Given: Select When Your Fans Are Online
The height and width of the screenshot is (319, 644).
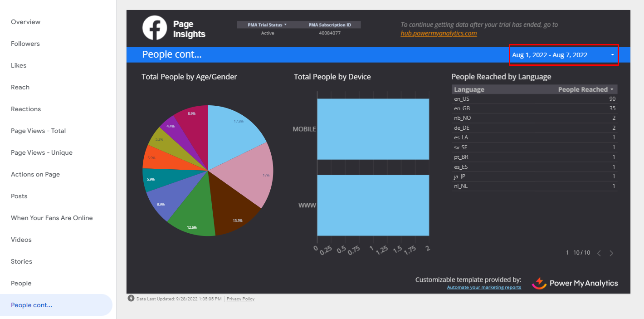Looking at the screenshot, I should coord(52,218).
